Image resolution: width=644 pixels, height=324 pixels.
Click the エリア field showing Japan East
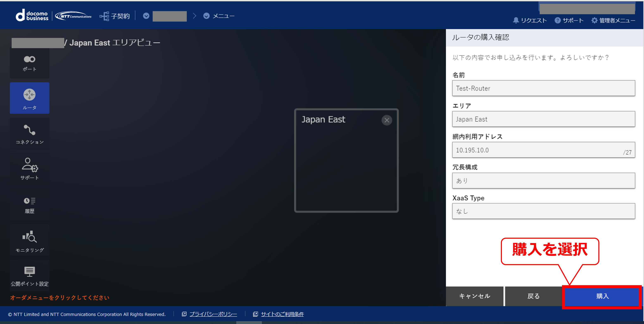click(543, 119)
